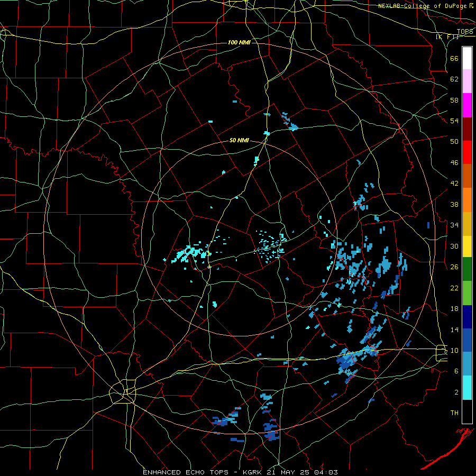The image size is (476, 476).
Task: Select the burnt orange 42-46 kft legend swatch
Action: tap(467, 176)
